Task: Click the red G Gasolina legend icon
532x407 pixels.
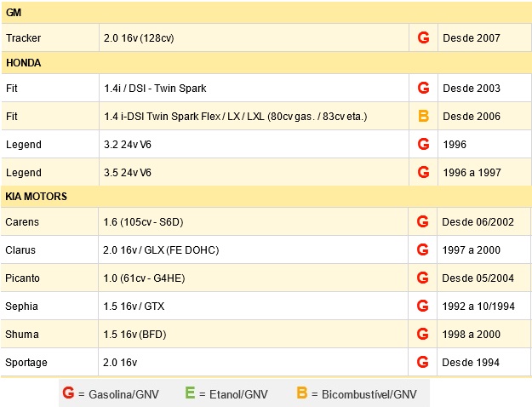Action: coord(68,393)
